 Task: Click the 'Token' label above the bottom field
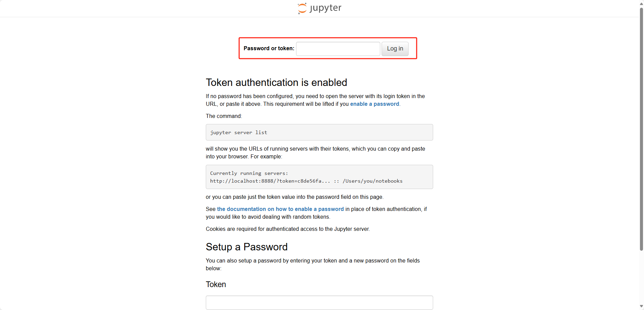coord(216,285)
